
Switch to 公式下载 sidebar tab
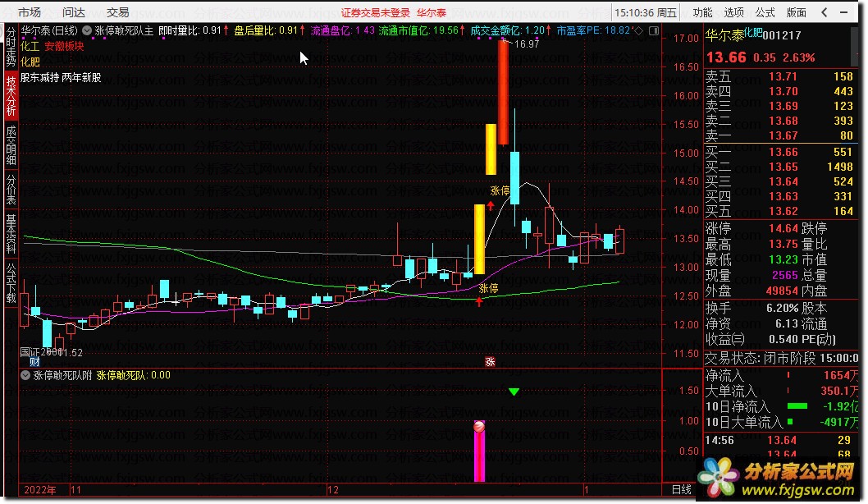coord(11,282)
